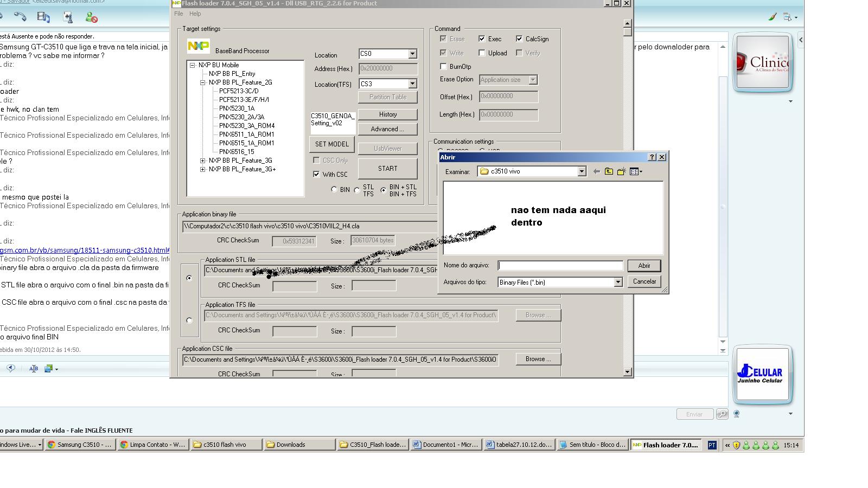Open font settings icon in Messenger input bar

click(34, 368)
